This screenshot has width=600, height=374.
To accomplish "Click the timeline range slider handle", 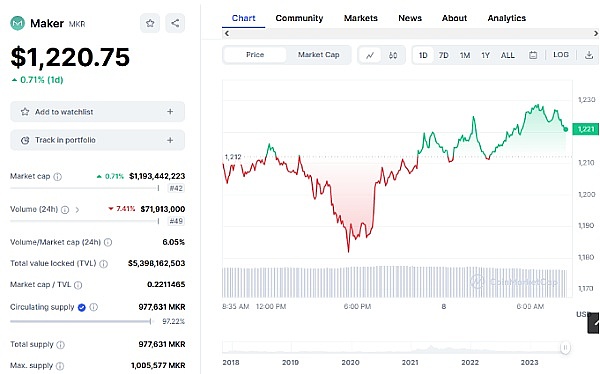I will click(x=565, y=348).
